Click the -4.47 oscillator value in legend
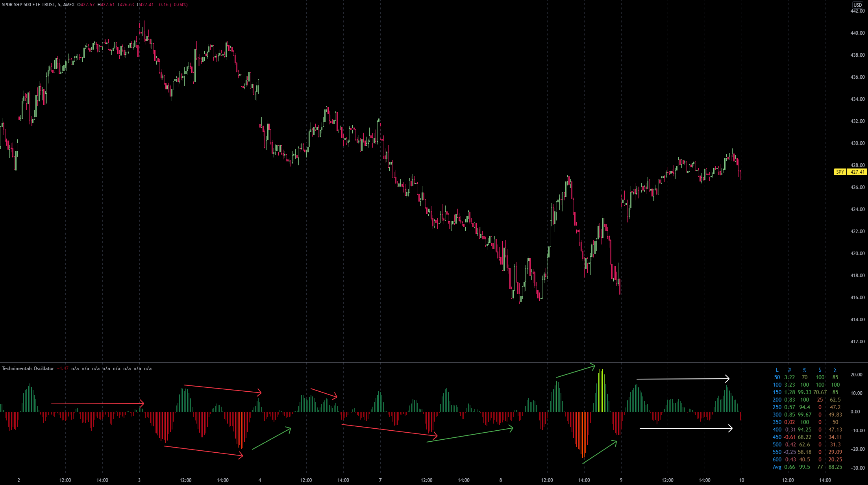This screenshot has height=485, width=868. point(63,368)
